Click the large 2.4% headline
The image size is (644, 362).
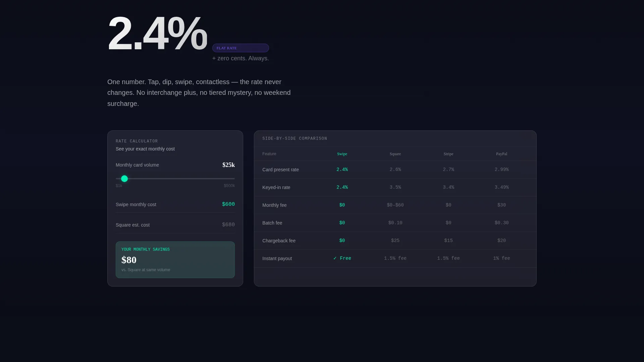click(157, 33)
